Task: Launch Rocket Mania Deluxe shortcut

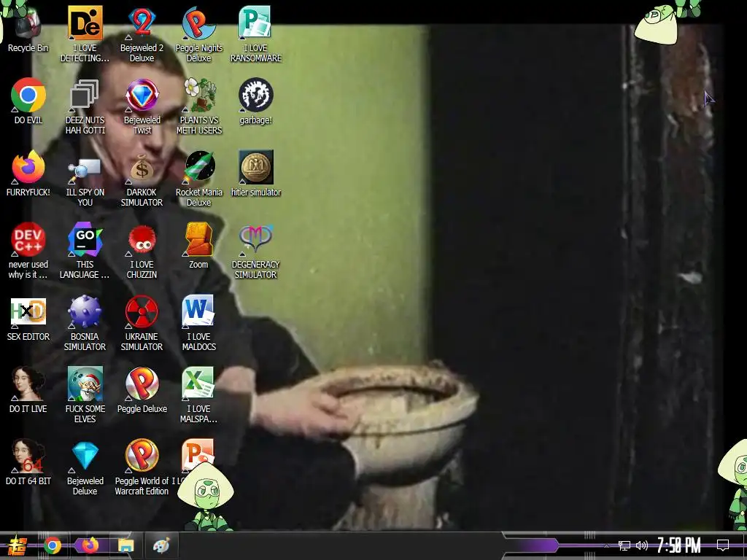Action: coord(198,179)
